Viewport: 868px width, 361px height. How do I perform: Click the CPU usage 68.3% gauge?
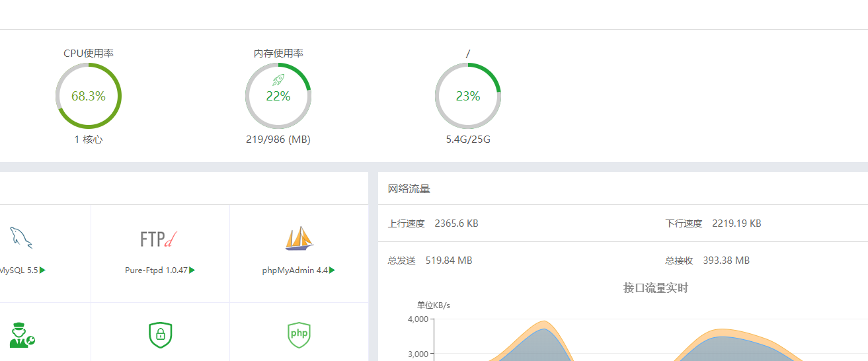89,96
